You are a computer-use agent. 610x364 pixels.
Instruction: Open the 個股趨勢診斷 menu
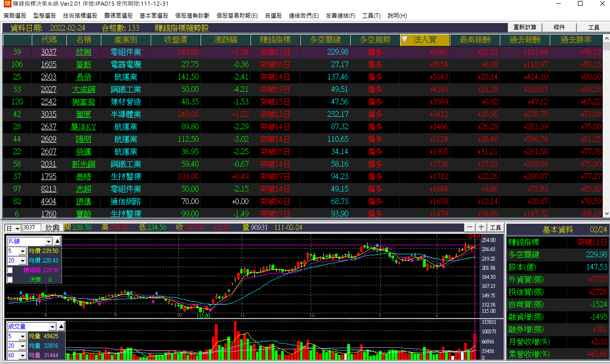[192, 16]
